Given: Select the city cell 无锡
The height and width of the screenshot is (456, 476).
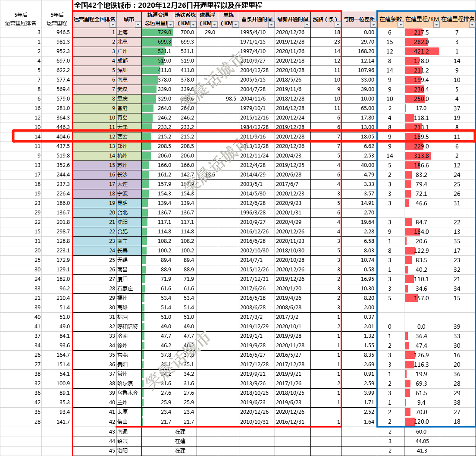Looking at the screenshot, I should [129, 260].
